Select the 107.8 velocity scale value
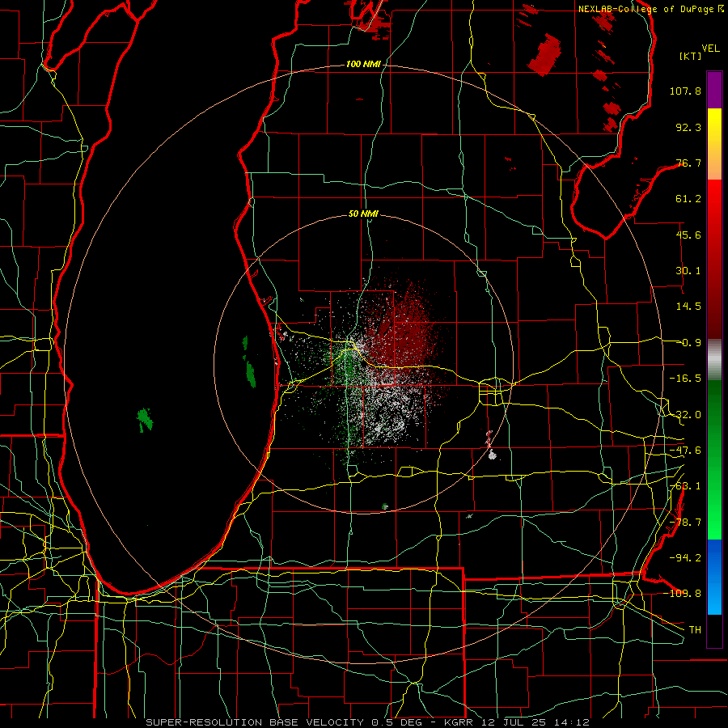Image resolution: width=728 pixels, height=728 pixels. click(x=685, y=91)
